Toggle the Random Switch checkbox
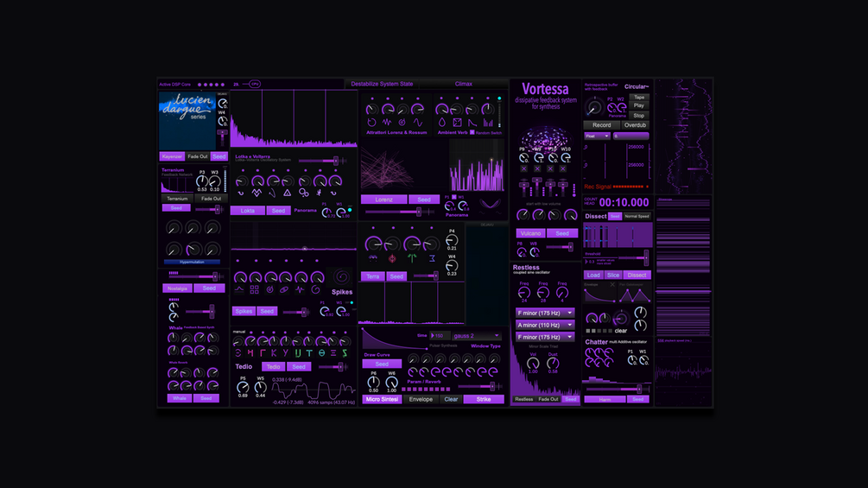This screenshot has width=868, height=488. click(472, 132)
